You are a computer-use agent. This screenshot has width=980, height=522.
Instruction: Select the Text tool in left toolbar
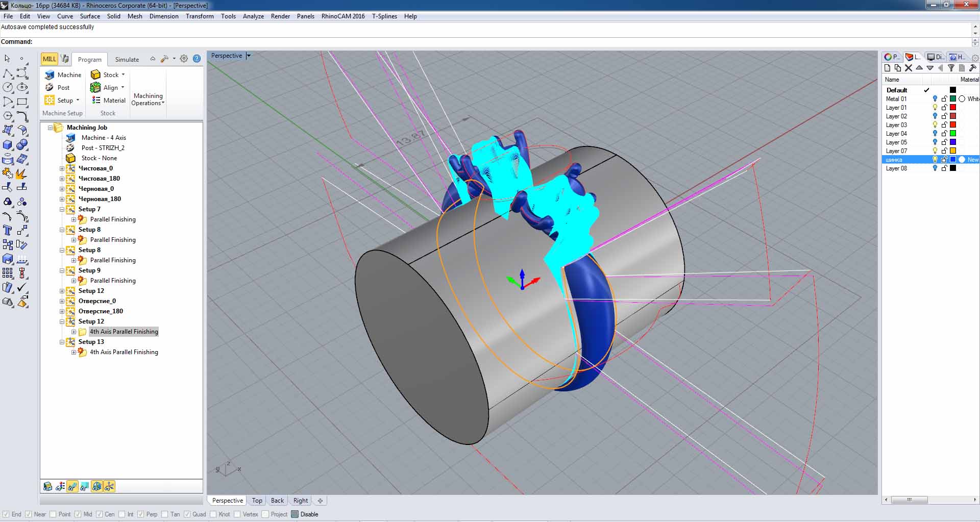pyautogui.click(x=8, y=230)
